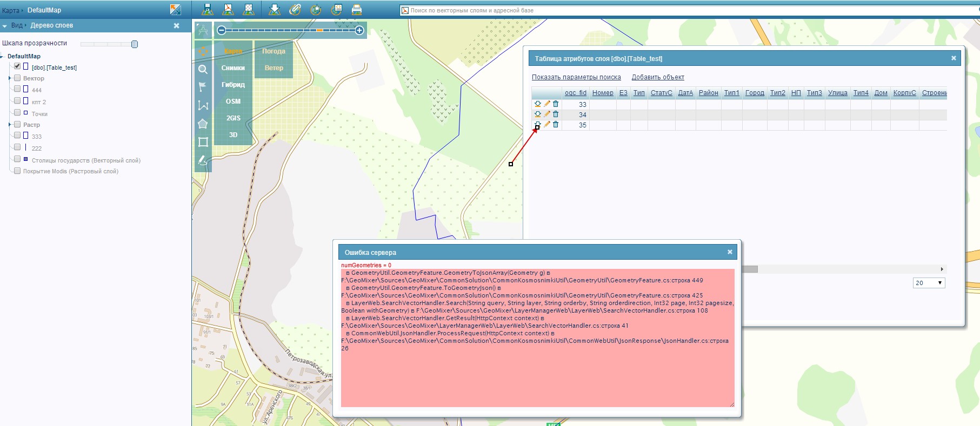Switch base map to OSM

233,102
